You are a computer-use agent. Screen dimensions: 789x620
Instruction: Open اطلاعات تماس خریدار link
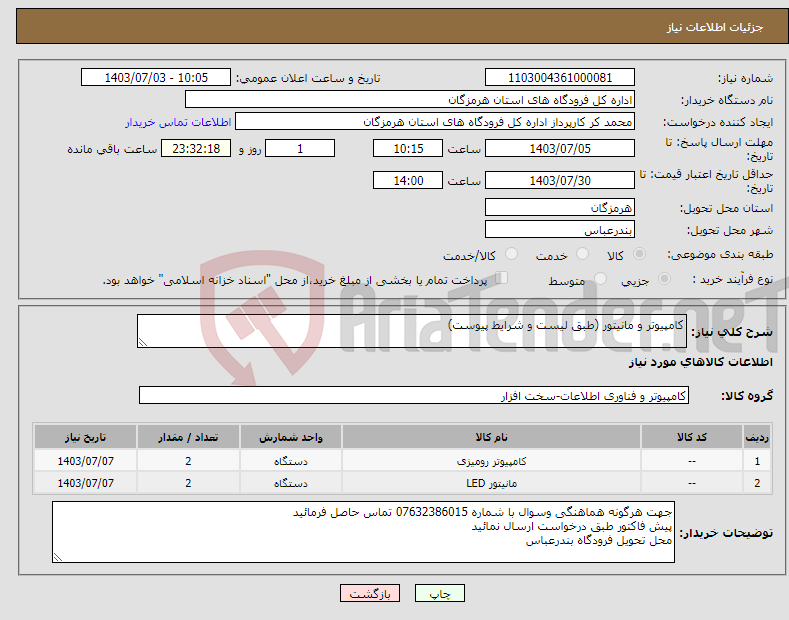coord(178,122)
